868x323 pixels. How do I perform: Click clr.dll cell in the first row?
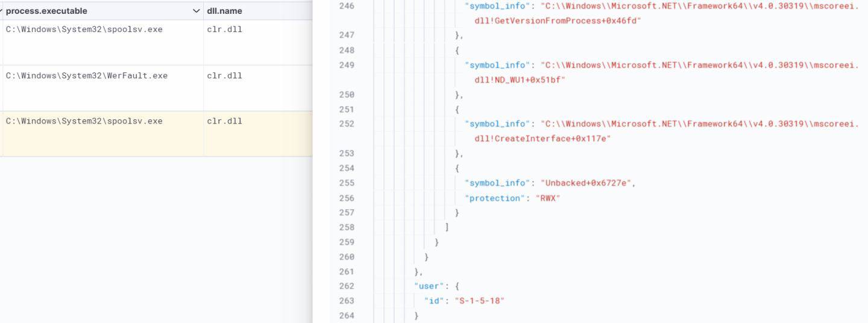[224, 29]
